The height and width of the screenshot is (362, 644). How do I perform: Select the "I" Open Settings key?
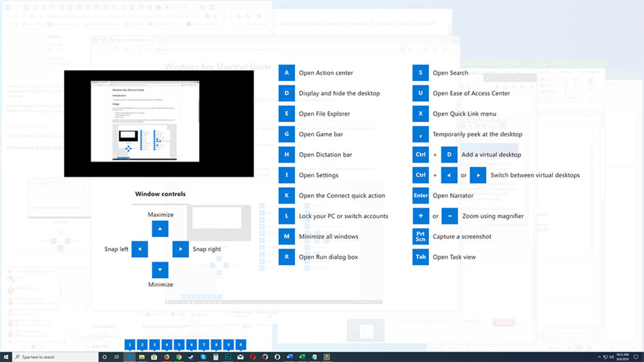click(x=286, y=175)
